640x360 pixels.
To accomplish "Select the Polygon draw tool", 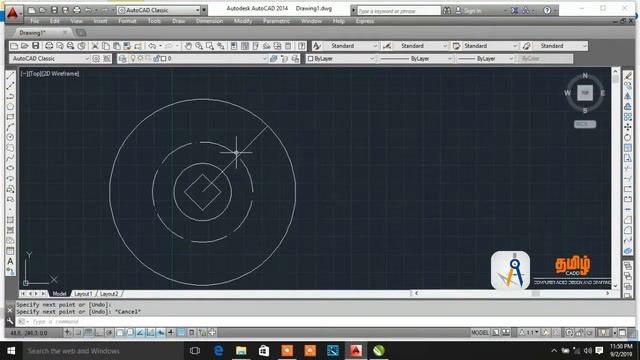I will [11, 107].
